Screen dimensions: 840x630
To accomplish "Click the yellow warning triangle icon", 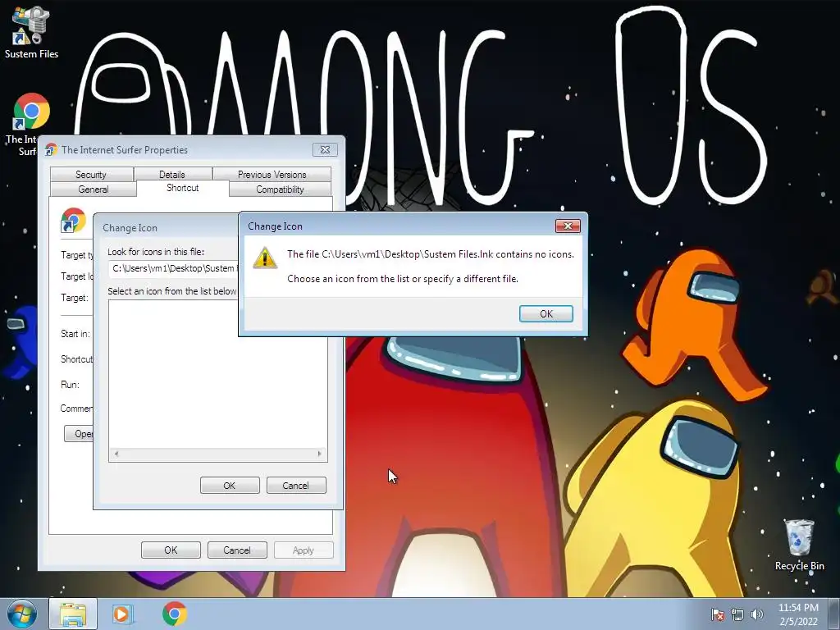I will point(265,258).
